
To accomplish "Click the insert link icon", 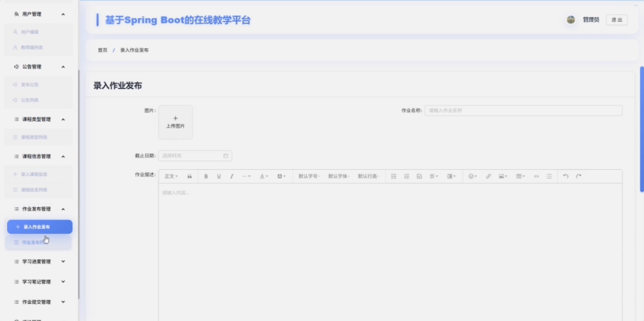I will [488, 176].
